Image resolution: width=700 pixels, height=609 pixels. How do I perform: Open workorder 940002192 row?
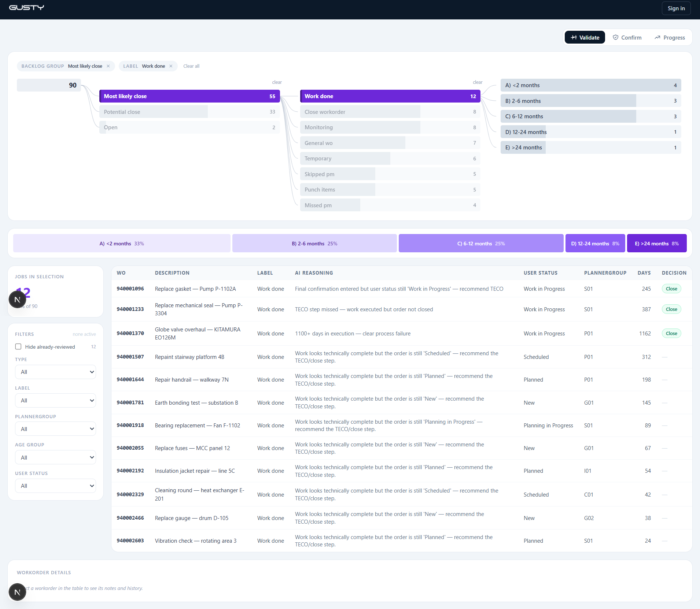click(402, 471)
